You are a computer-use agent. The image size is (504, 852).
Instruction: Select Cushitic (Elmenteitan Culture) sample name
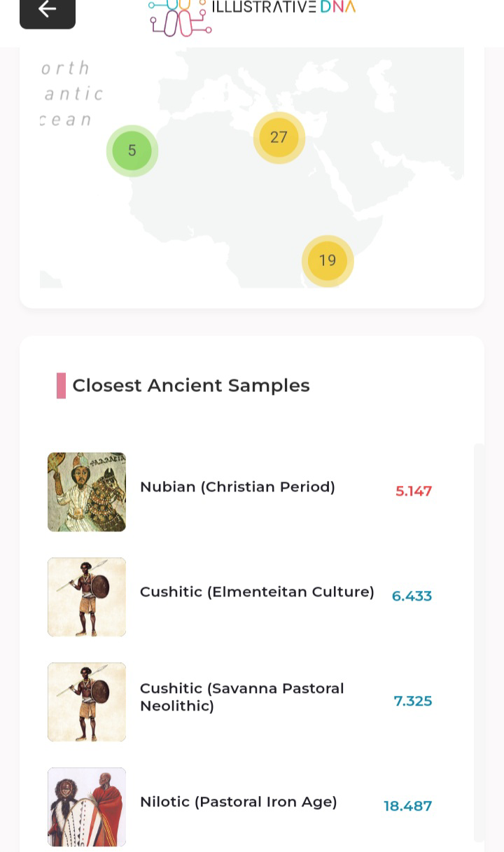tap(257, 592)
